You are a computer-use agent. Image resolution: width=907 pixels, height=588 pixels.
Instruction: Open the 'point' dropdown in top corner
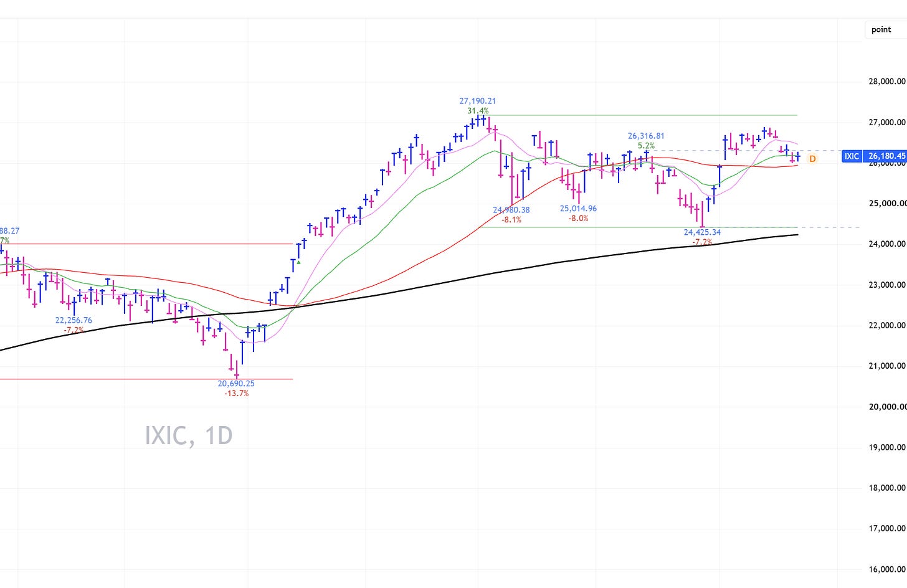(x=881, y=29)
